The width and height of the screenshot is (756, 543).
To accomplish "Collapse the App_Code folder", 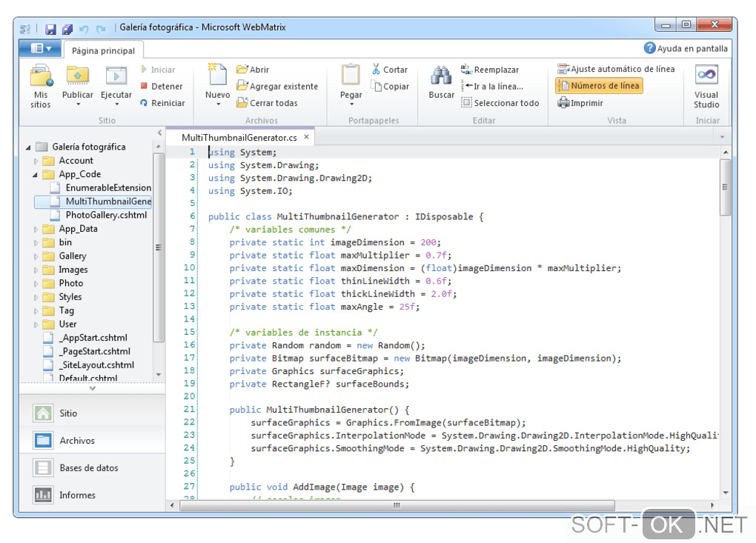I will pos(36,175).
